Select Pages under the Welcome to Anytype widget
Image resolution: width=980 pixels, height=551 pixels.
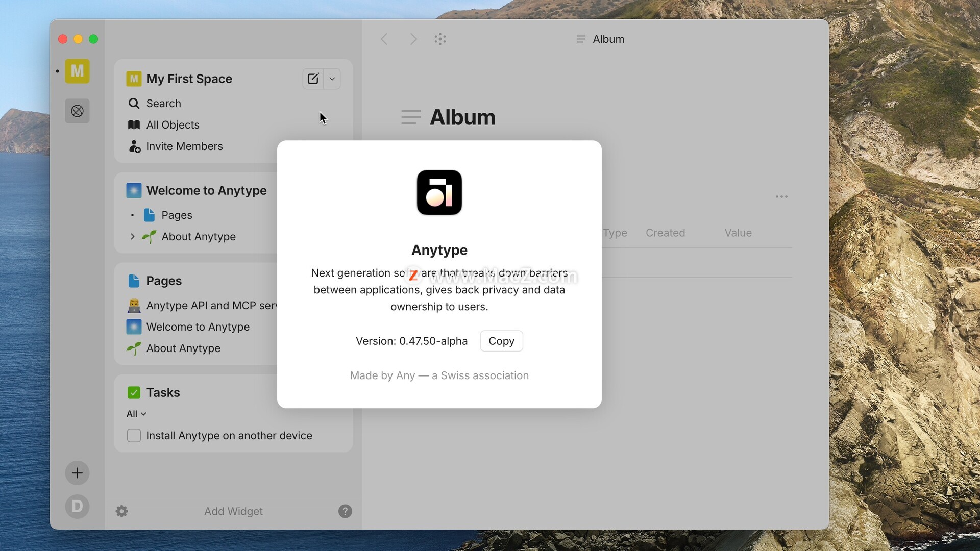click(x=177, y=215)
